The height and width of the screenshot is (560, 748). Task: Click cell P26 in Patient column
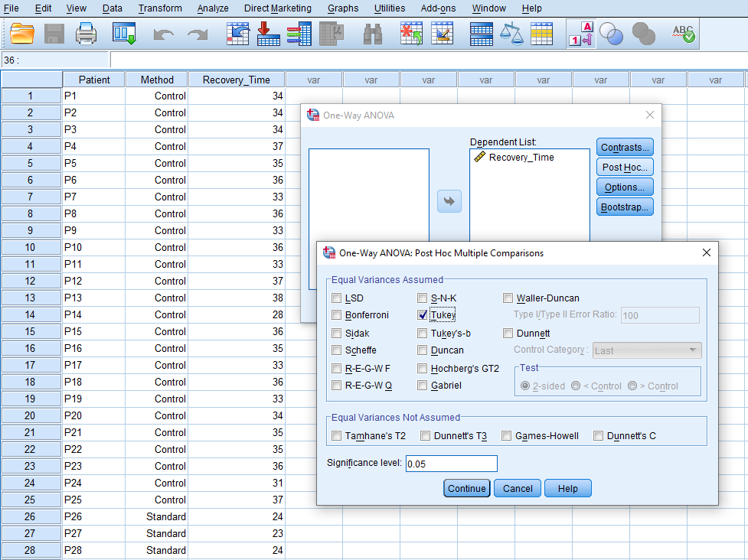coord(94,516)
